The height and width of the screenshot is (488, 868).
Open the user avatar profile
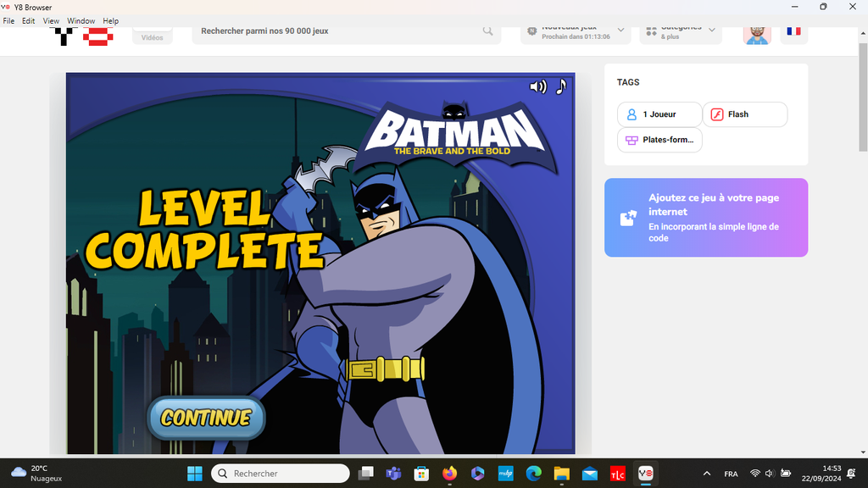tap(757, 33)
